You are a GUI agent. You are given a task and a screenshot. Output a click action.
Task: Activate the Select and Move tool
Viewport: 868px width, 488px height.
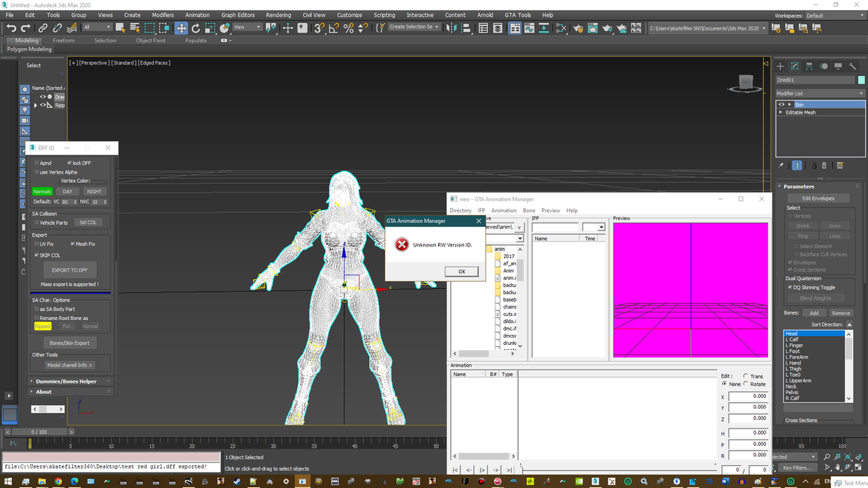coord(181,28)
